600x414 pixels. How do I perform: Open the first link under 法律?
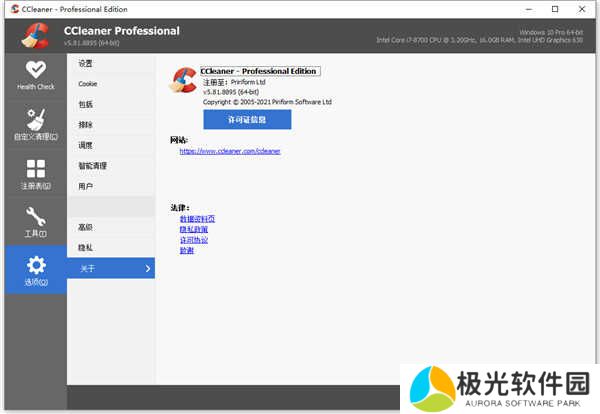(x=197, y=218)
